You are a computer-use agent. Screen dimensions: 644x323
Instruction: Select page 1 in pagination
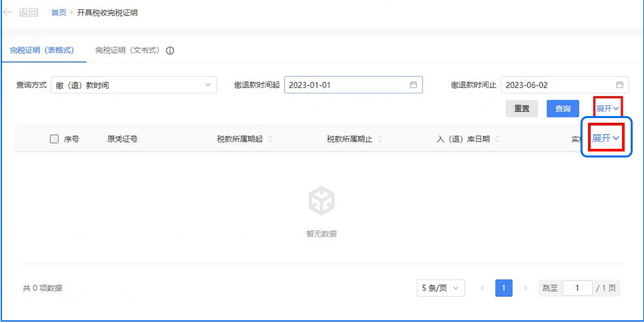[x=504, y=288]
